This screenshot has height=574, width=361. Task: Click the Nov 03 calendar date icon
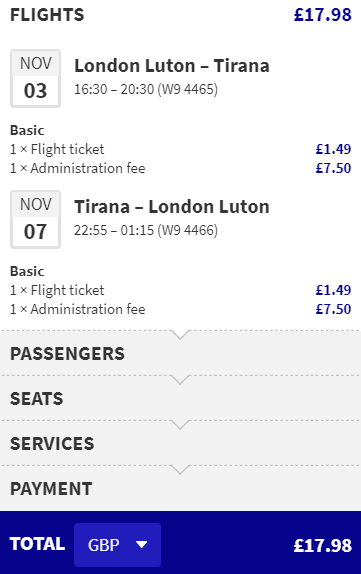pyautogui.click(x=36, y=79)
